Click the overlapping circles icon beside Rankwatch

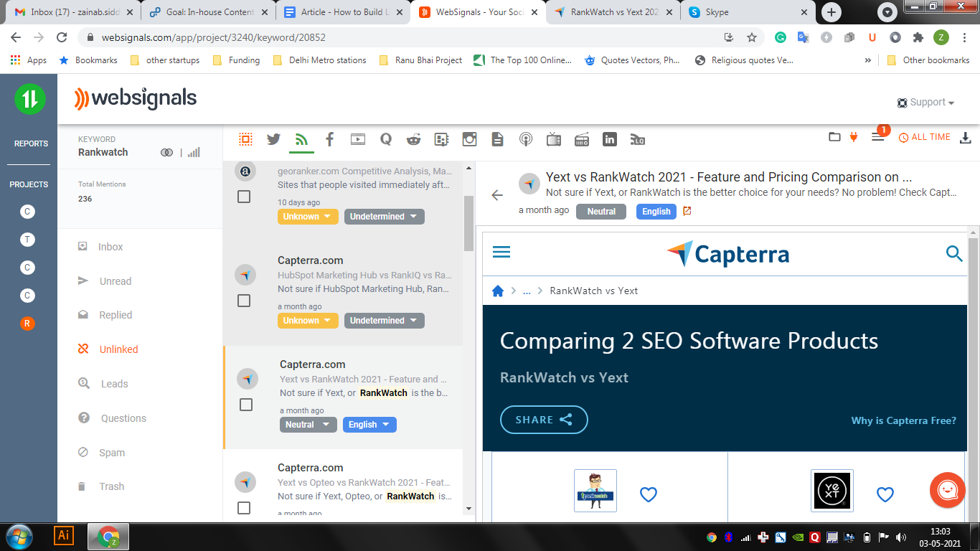pyautogui.click(x=167, y=152)
